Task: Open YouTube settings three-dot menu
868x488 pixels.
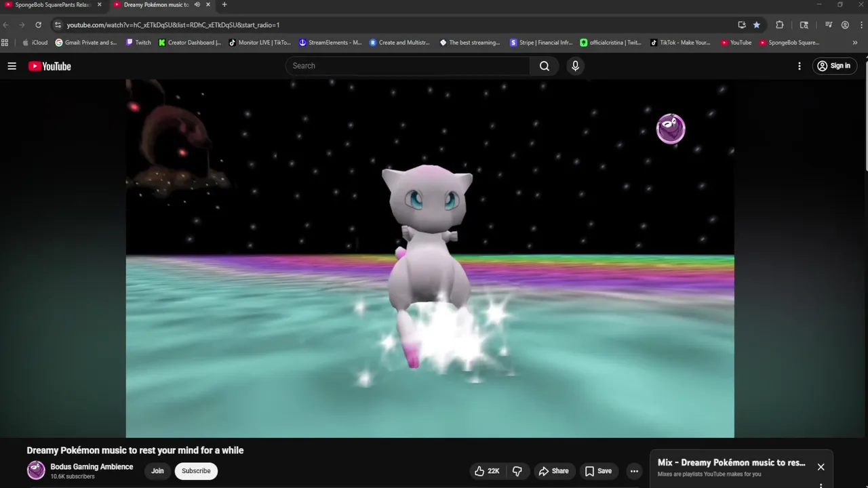Action: coord(800,66)
